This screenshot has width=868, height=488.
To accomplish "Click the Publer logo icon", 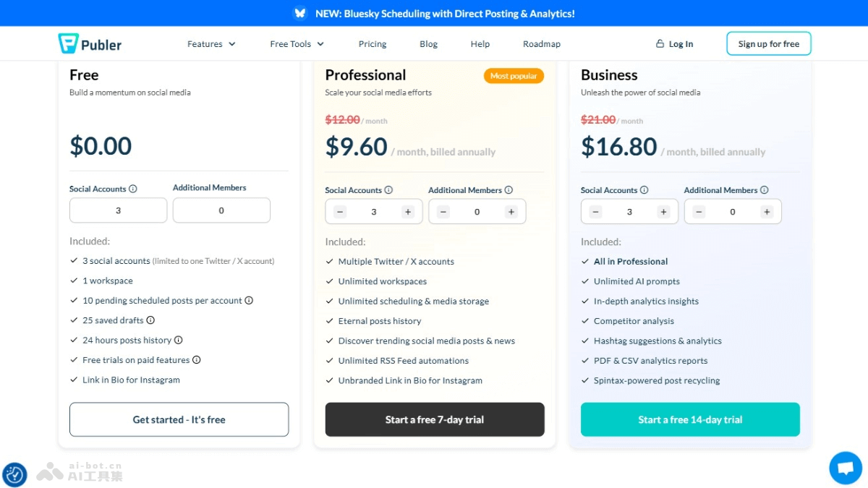I will point(68,43).
